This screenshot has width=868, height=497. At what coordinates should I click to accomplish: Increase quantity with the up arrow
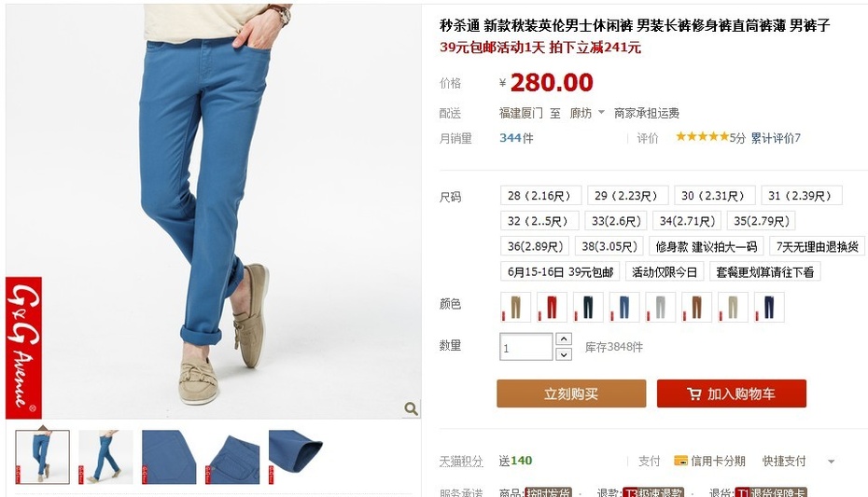564,338
